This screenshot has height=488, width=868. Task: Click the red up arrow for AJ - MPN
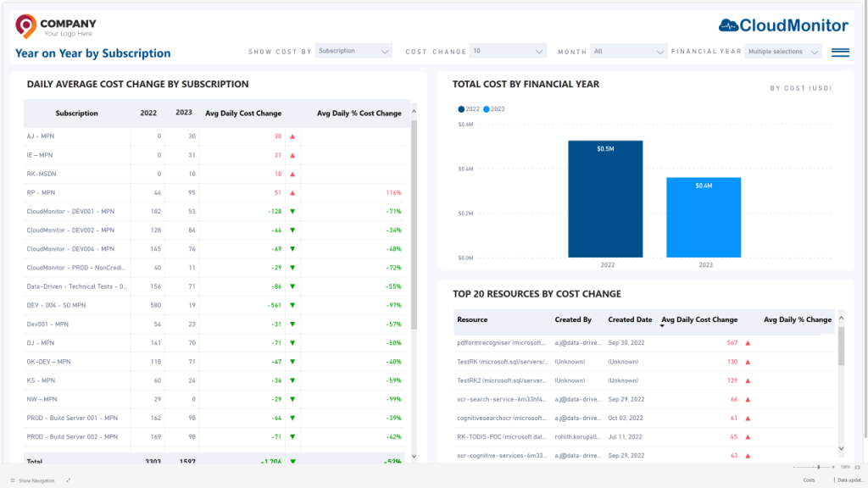coord(292,136)
